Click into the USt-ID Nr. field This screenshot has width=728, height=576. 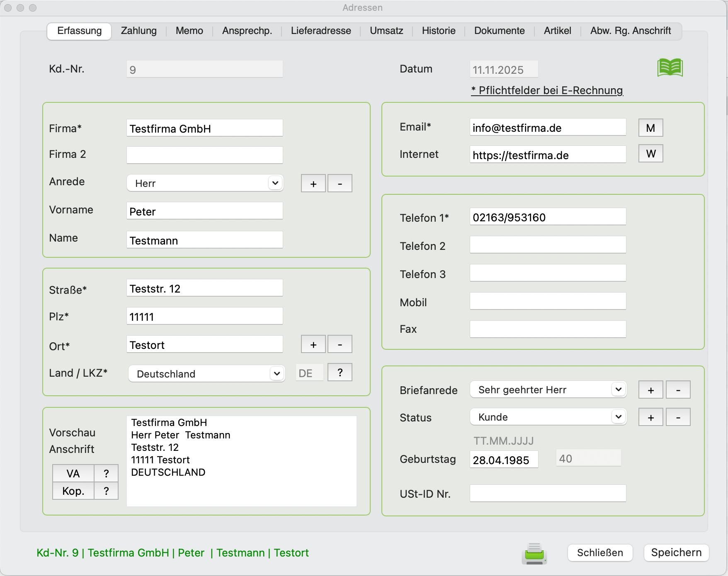tap(548, 494)
